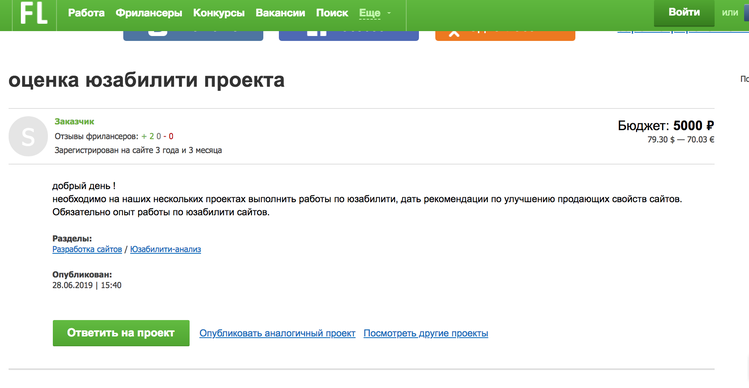Click the Ответить на проект button
The height and width of the screenshot is (388, 749).
(x=121, y=333)
